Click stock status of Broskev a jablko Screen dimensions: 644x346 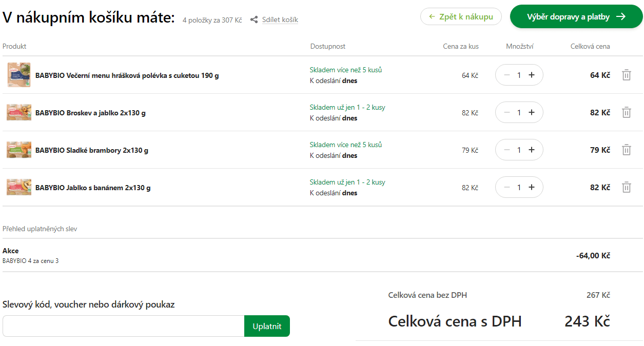pyautogui.click(x=347, y=107)
